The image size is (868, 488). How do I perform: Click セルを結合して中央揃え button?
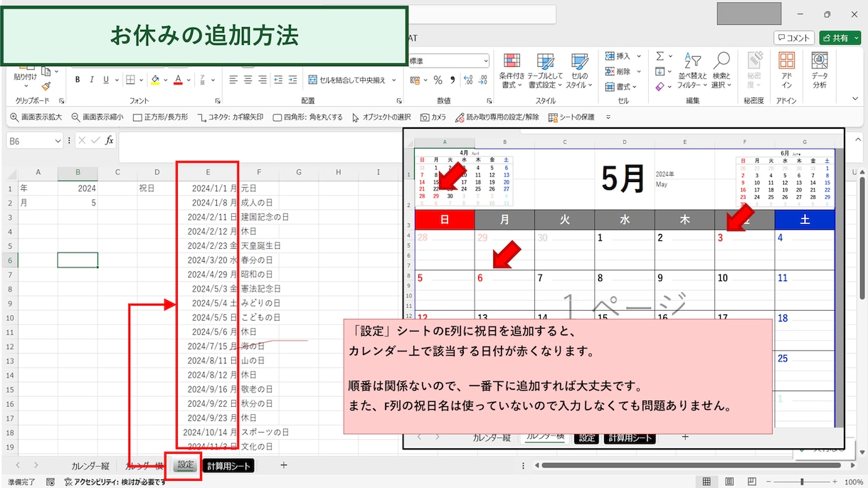coord(347,80)
